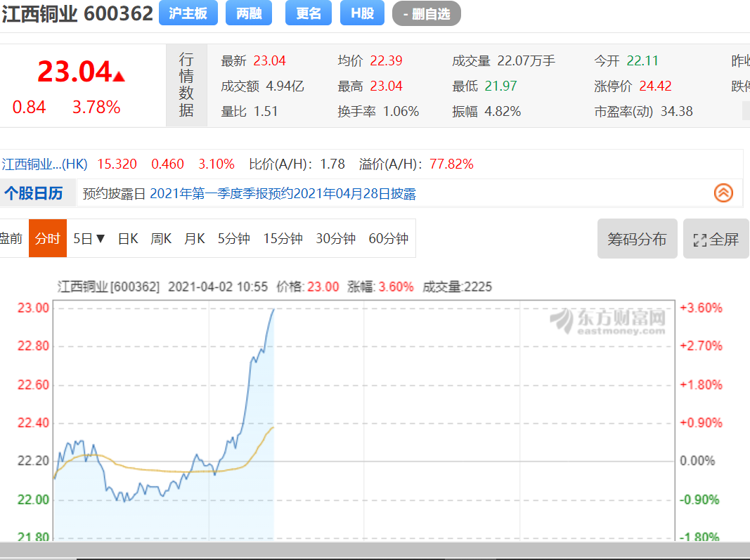
Task: Click the 涨停价 24.42 value
Action: pyautogui.click(x=655, y=86)
